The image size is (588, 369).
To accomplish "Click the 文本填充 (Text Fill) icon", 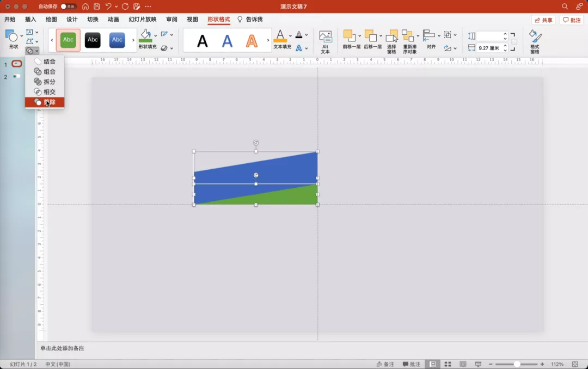I will pos(280,36).
